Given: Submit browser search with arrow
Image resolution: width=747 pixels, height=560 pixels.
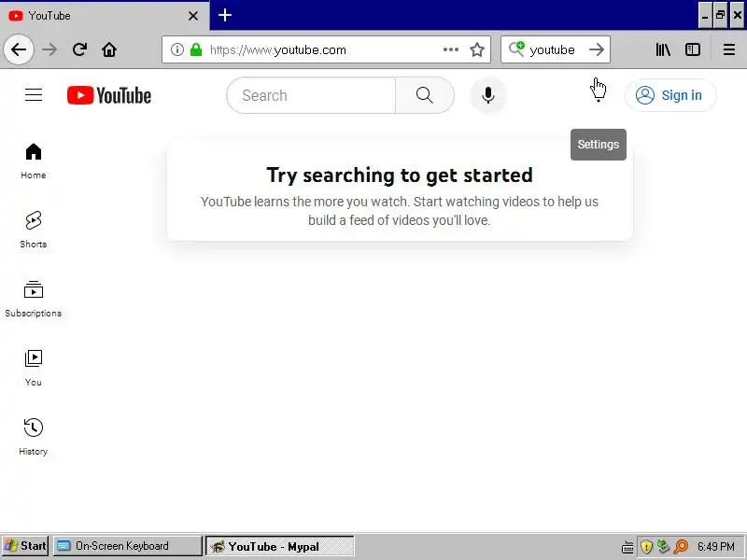Looking at the screenshot, I should coord(597,49).
